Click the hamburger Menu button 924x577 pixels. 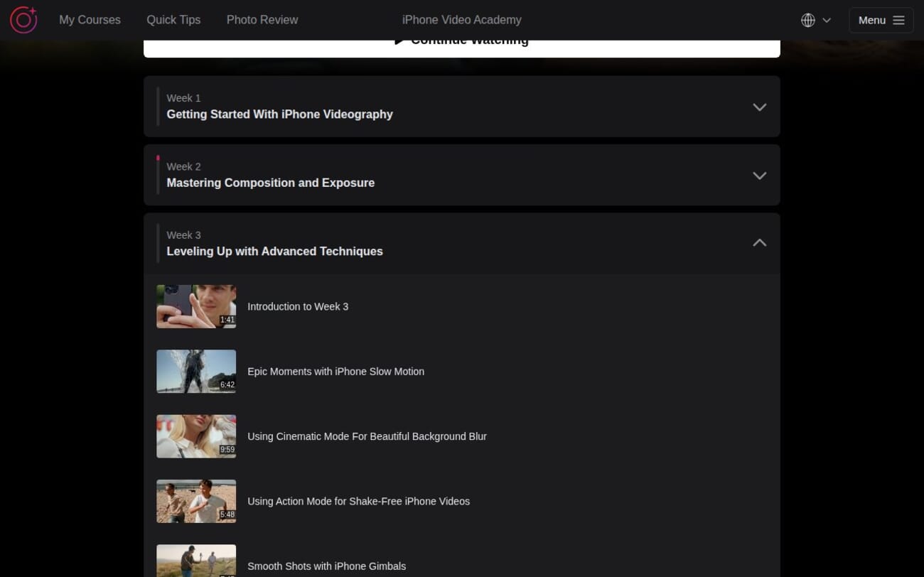point(881,20)
